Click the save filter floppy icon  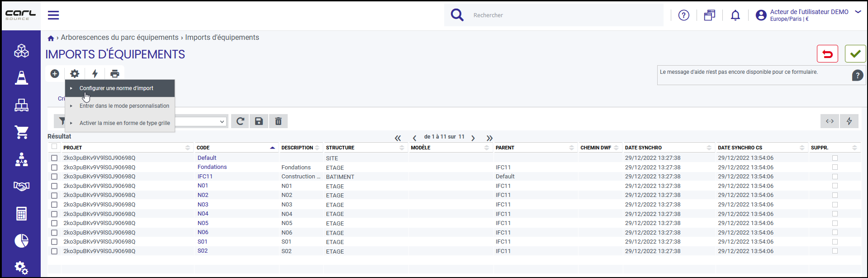point(259,121)
